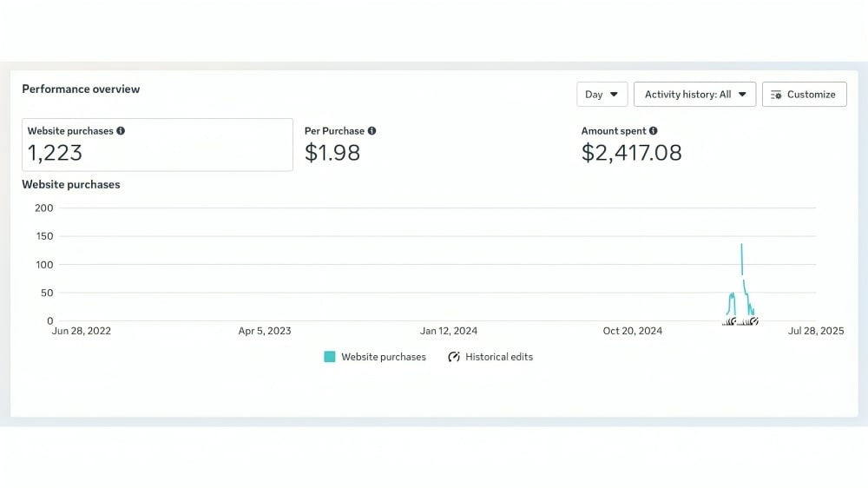Screen dimensions: 868x488
Task: Click the teal Website purchases legend swatch
Action: (x=330, y=357)
